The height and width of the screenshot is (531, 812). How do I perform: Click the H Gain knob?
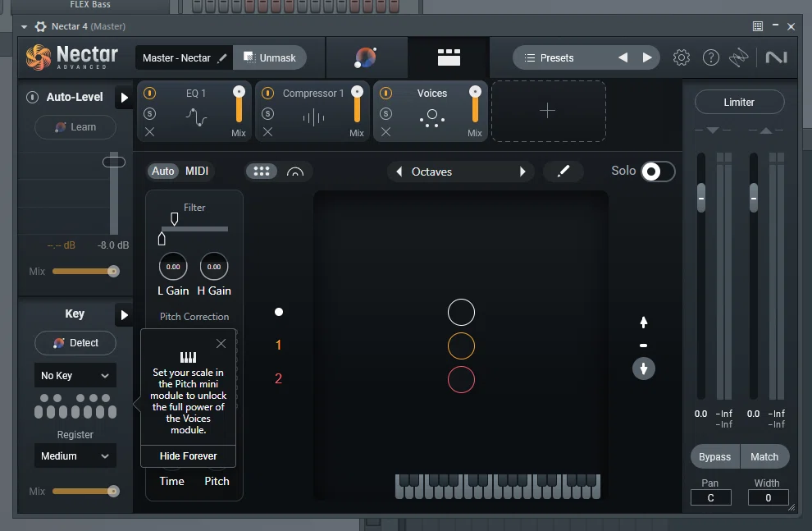(214, 267)
